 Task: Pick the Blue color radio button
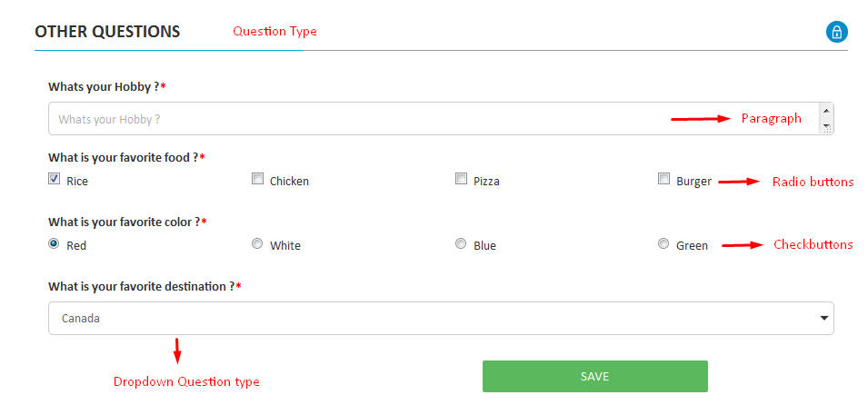point(462,244)
